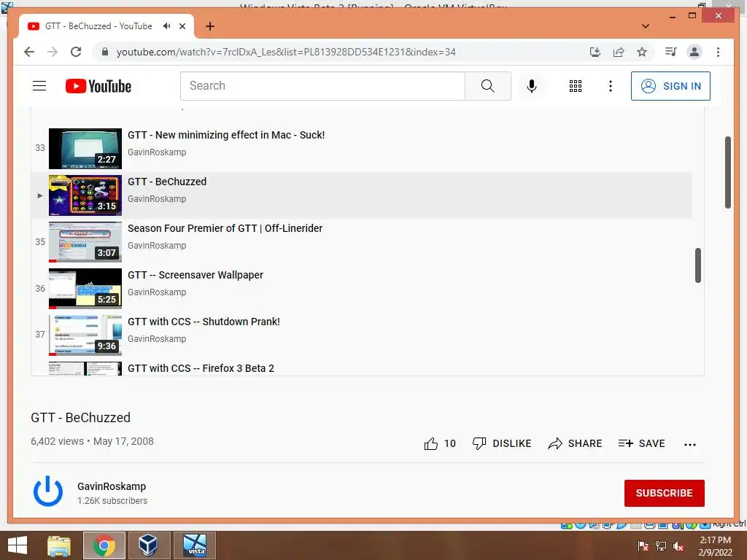Open Chrome media controls icon

(671, 52)
